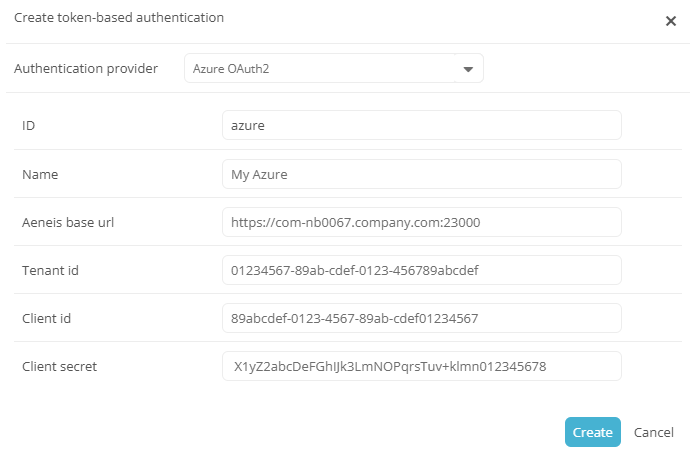Select the Tenant id input box
The image size is (693, 457).
click(x=421, y=270)
